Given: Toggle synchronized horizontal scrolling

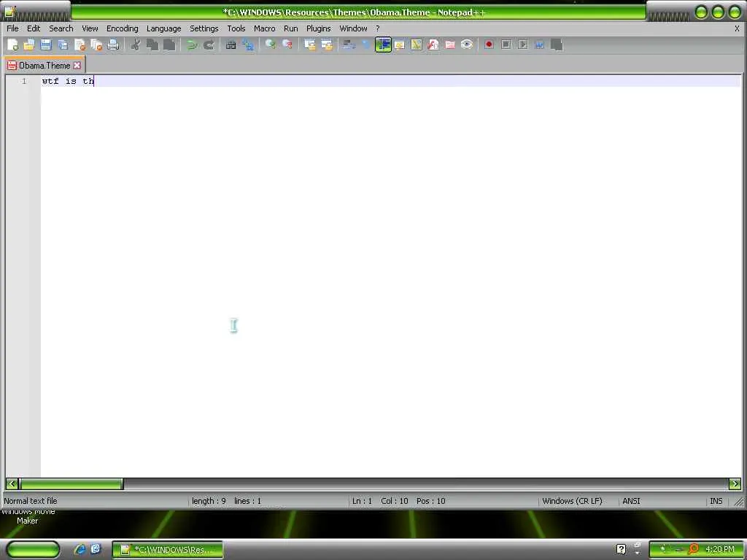Looking at the screenshot, I should [x=327, y=44].
